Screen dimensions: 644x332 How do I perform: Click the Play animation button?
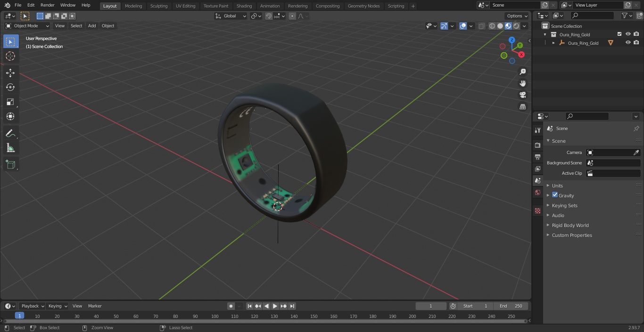pos(275,306)
